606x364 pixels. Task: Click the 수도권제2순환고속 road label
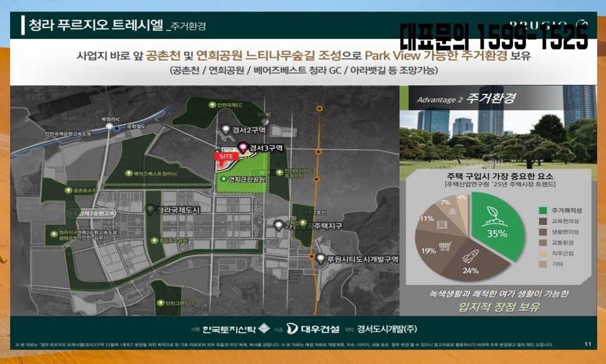click(x=91, y=213)
